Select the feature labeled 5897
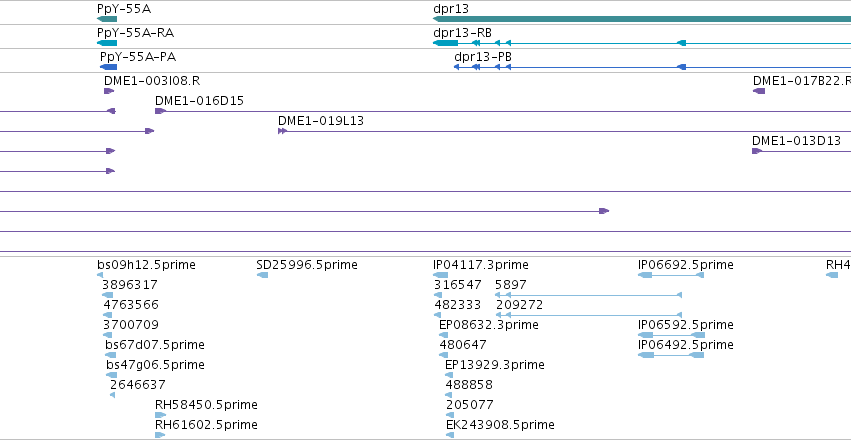This screenshot has width=851, height=440. pos(511,285)
